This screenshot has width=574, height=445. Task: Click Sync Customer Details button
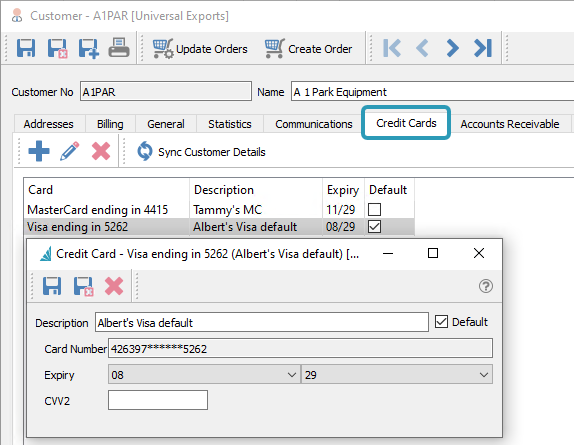pos(201,152)
